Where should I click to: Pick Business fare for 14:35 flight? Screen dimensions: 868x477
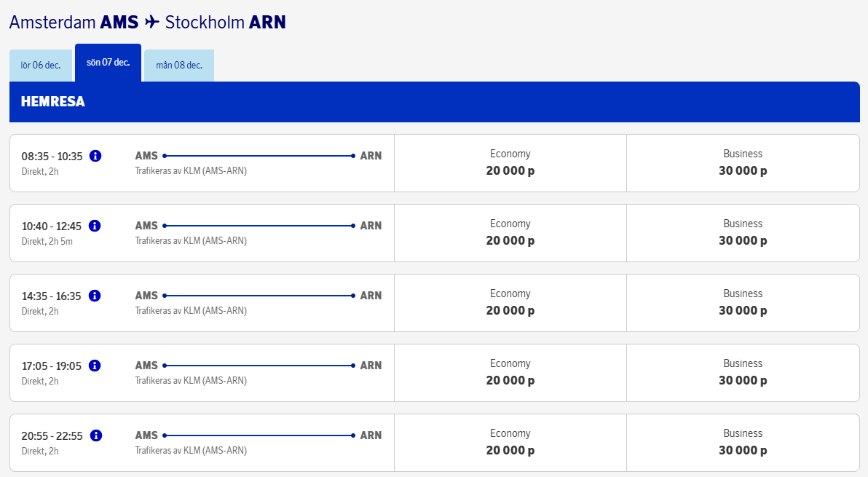click(x=743, y=303)
